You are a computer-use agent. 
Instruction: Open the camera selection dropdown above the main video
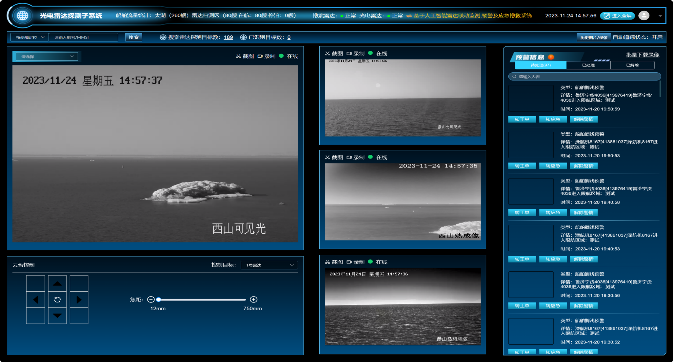45,56
